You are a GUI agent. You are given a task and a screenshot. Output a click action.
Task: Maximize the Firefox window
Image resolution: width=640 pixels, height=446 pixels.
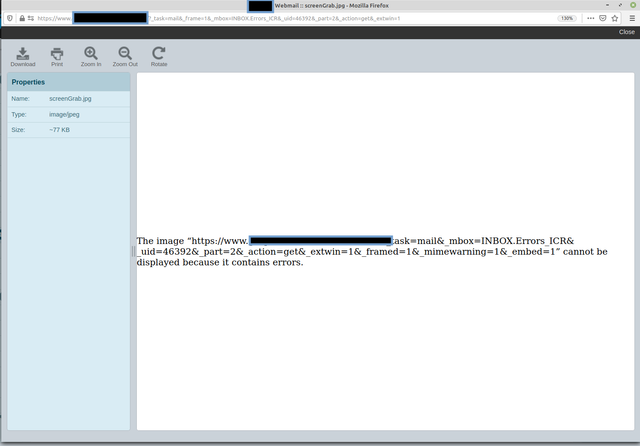(620, 5)
